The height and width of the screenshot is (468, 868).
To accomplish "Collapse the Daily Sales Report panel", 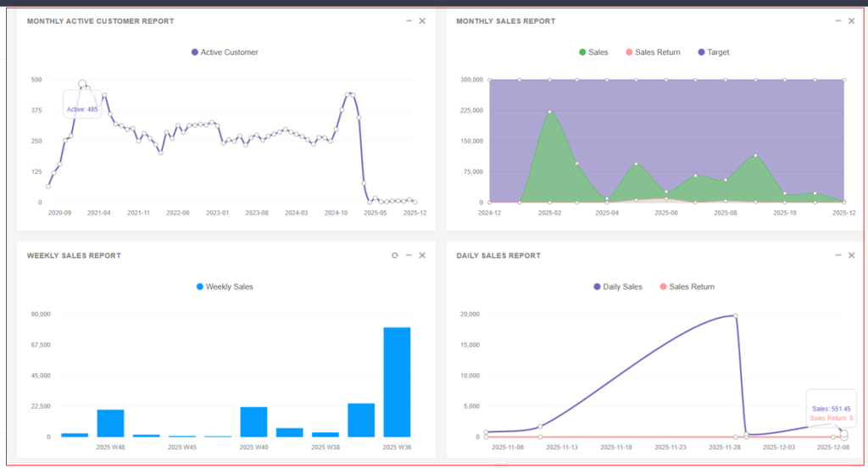I will click(x=838, y=255).
